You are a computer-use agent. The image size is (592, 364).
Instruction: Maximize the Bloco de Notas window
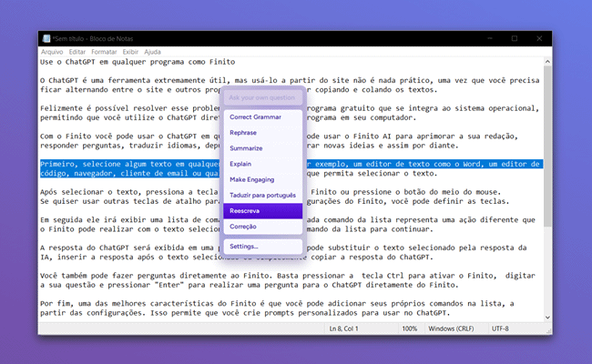(x=514, y=39)
